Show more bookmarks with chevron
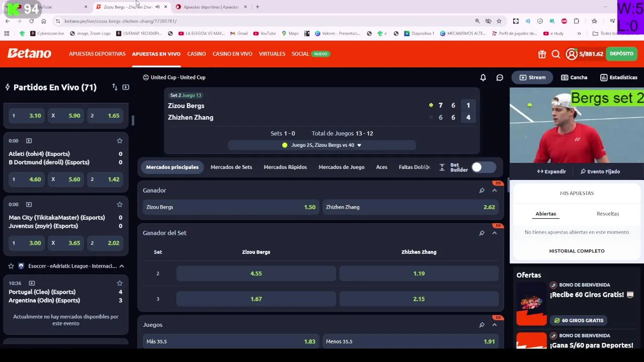The image size is (644, 362). point(579,34)
